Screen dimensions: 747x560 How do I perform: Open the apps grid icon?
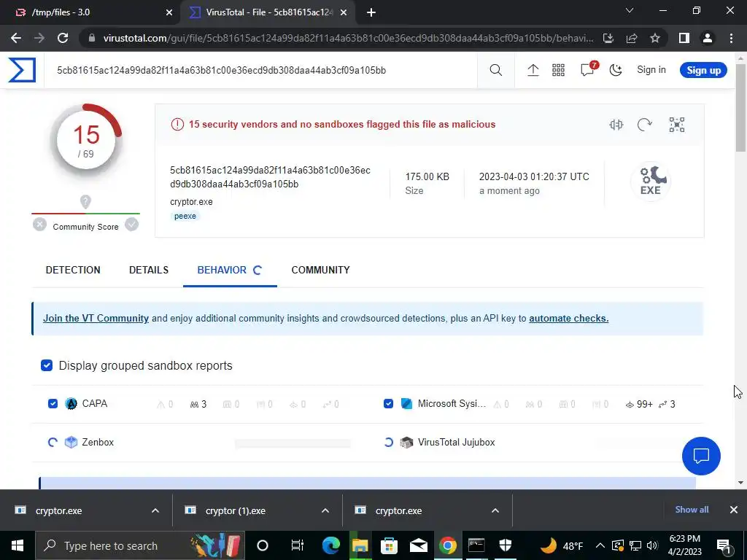click(558, 71)
